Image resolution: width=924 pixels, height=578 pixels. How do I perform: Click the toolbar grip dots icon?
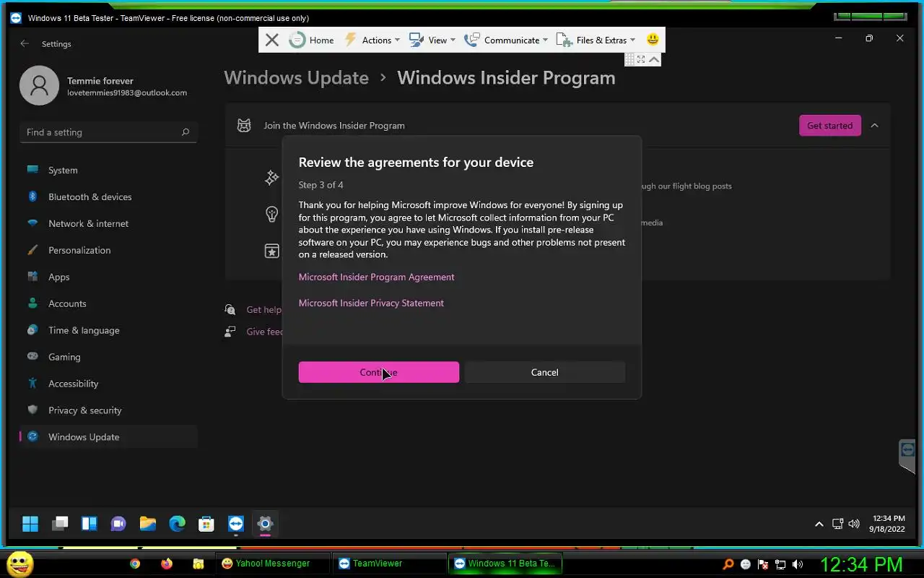[629, 59]
